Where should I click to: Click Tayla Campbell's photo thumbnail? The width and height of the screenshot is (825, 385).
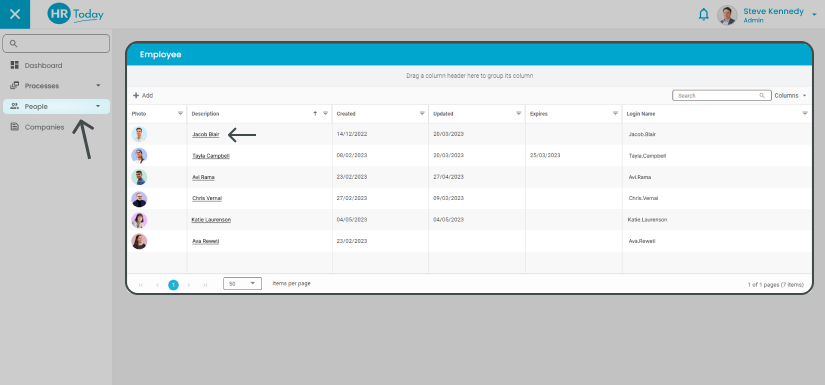coord(139,156)
